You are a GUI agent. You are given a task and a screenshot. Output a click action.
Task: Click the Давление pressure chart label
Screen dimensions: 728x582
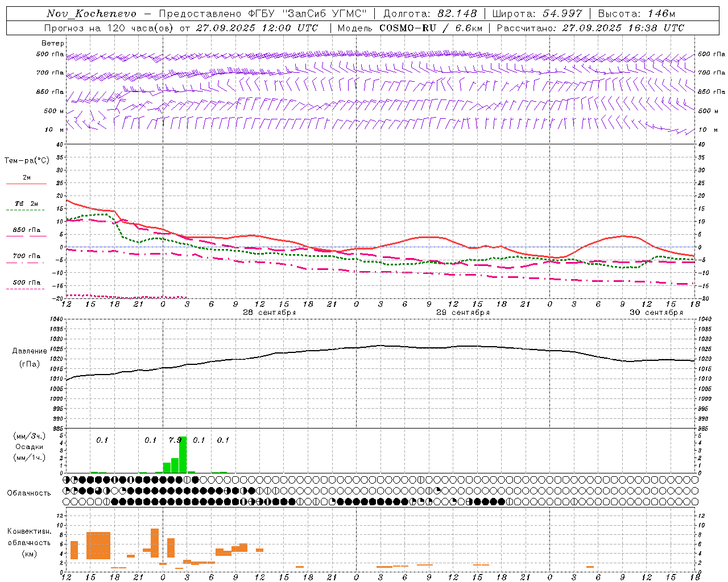pyautogui.click(x=30, y=351)
